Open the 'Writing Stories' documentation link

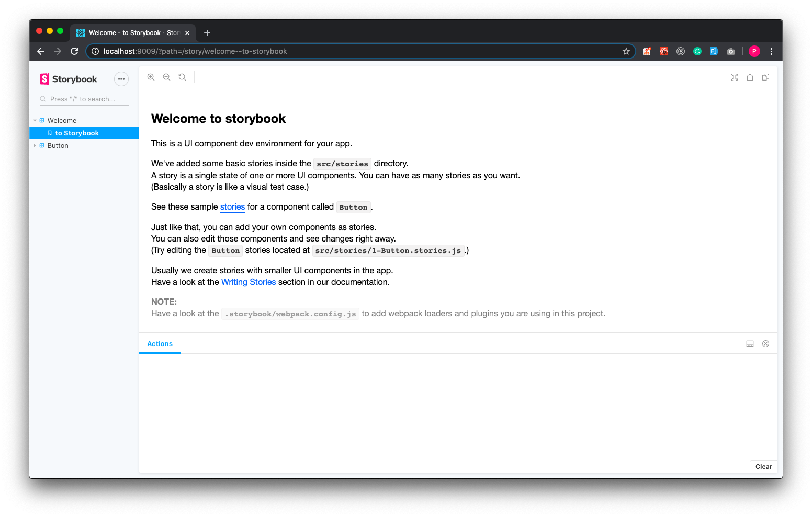point(249,282)
